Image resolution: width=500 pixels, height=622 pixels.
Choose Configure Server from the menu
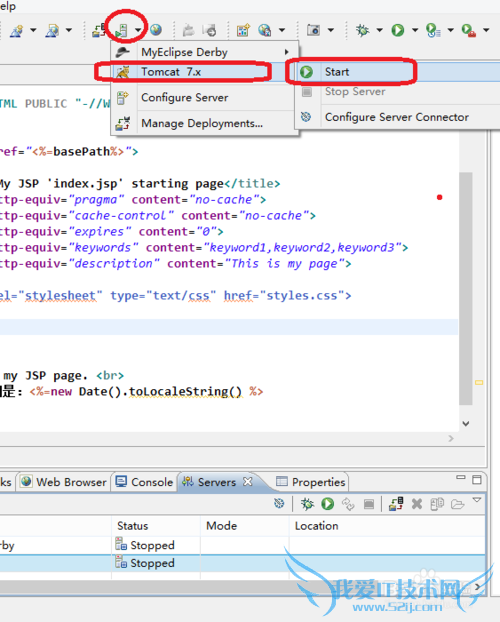point(204,98)
